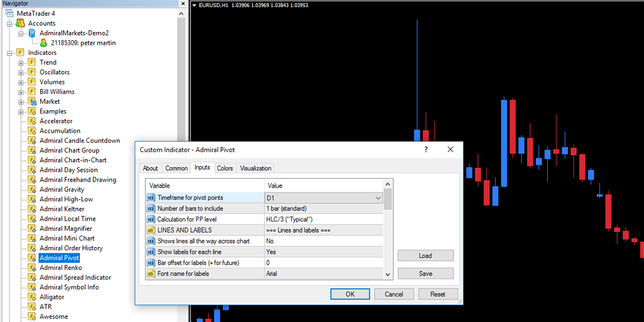Click inputs table scrollbar down arrow
Screen dimensions: 644x322
click(387, 275)
